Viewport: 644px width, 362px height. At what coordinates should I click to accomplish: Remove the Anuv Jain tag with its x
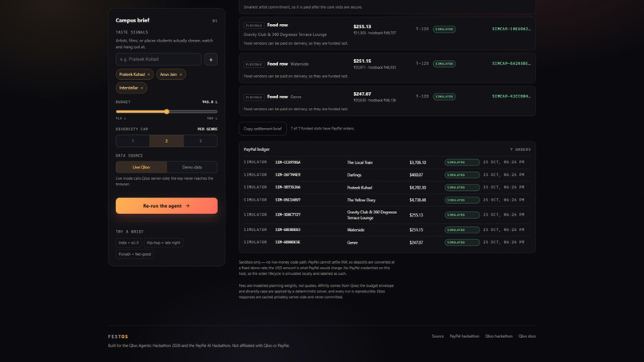click(x=181, y=74)
